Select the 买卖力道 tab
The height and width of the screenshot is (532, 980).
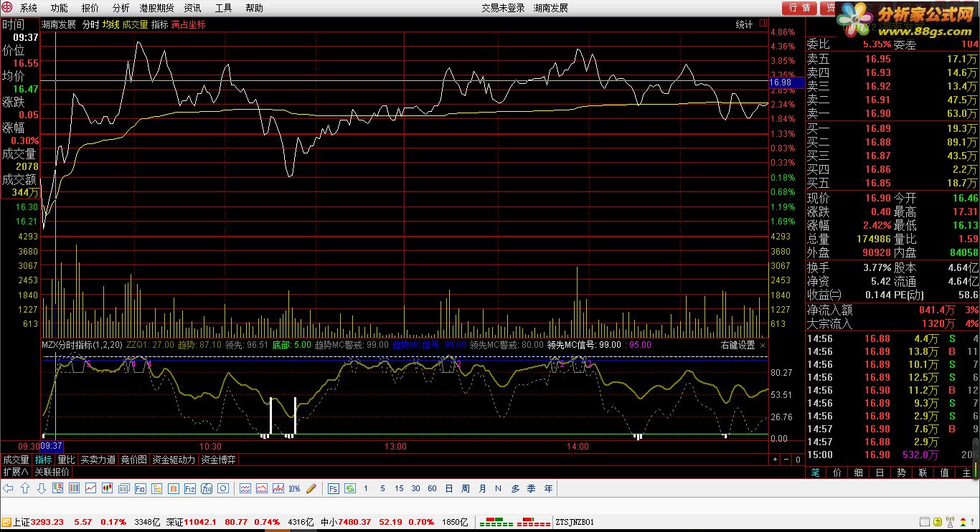click(98, 460)
